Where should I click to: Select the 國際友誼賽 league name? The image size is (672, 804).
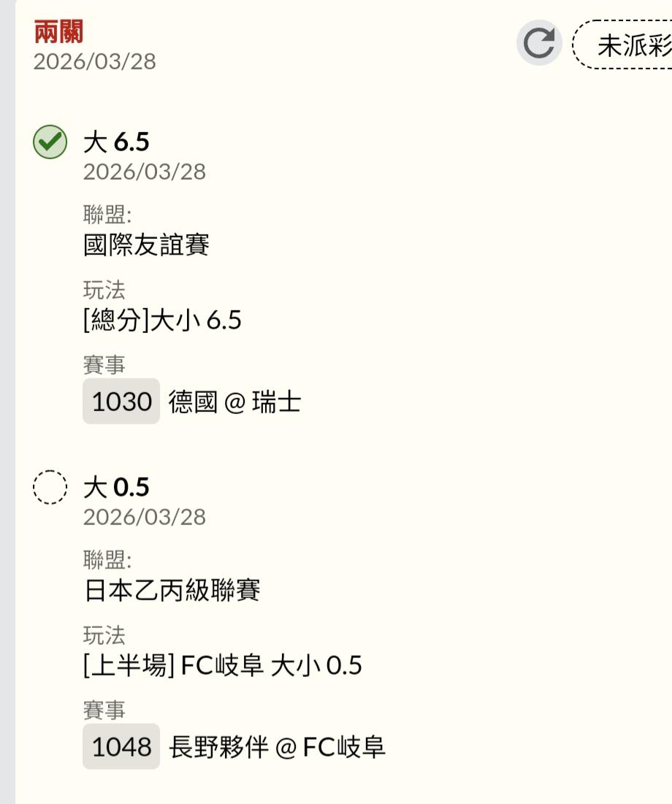pyautogui.click(x=147, y=245)
